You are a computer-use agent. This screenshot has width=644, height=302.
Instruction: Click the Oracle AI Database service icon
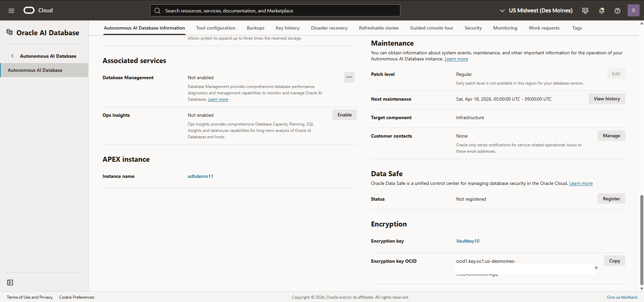10,32
